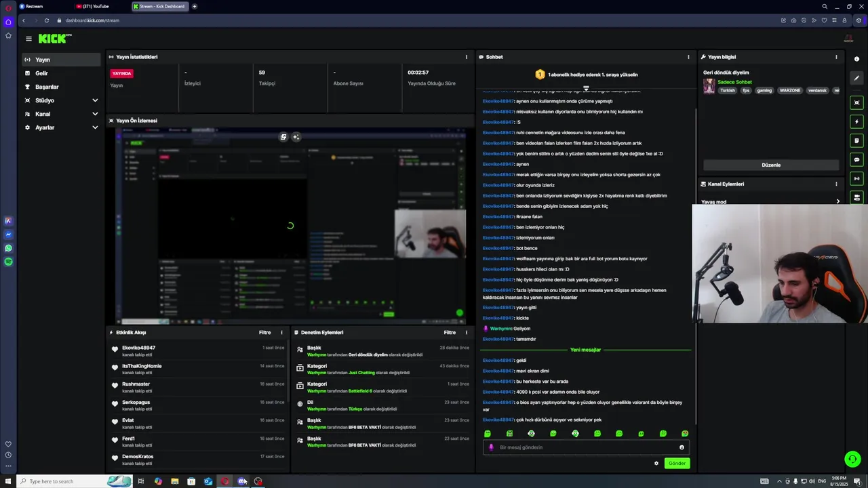Select the Stream - Kick Dashboard tab
868x488 pixels.
pos(160,6)
